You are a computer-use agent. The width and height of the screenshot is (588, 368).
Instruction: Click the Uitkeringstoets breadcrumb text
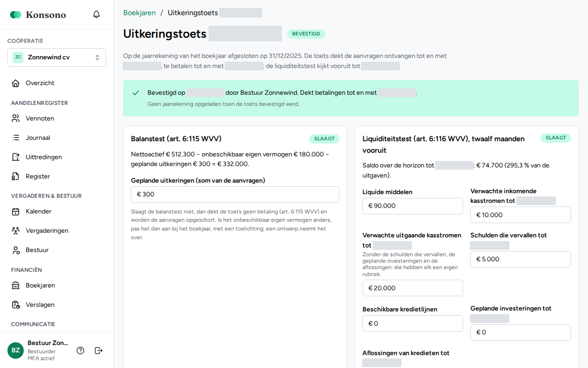[193, 13]
